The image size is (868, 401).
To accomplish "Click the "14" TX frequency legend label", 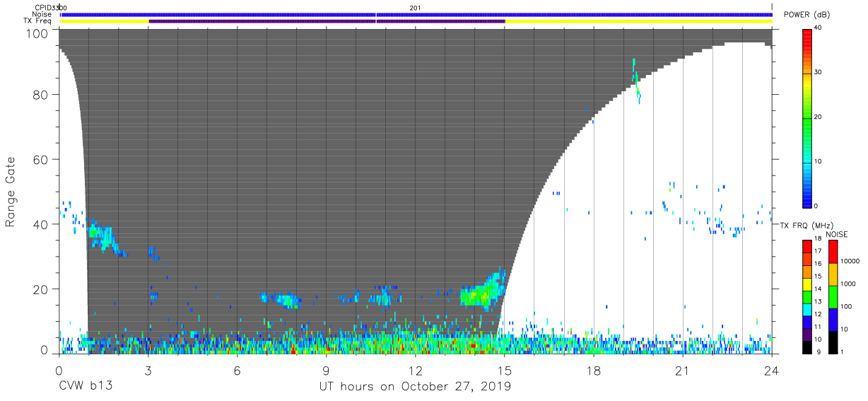I will point(819,289).
